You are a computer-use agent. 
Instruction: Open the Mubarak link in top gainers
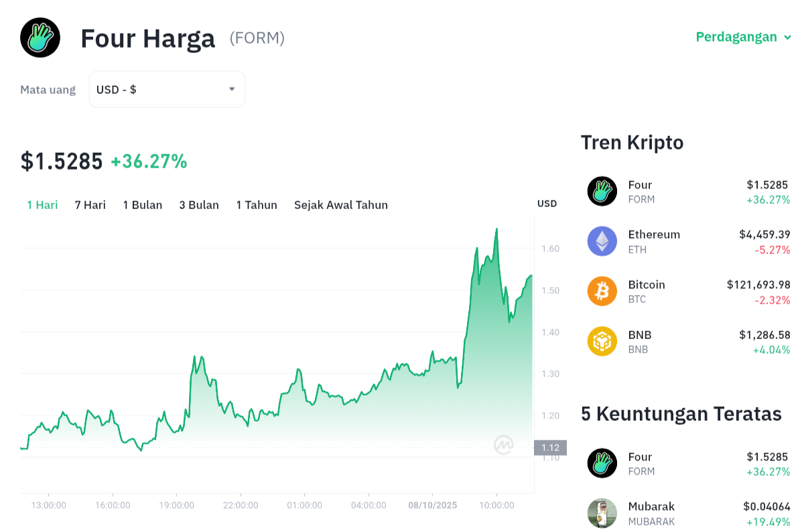click(x=651, y=507)
